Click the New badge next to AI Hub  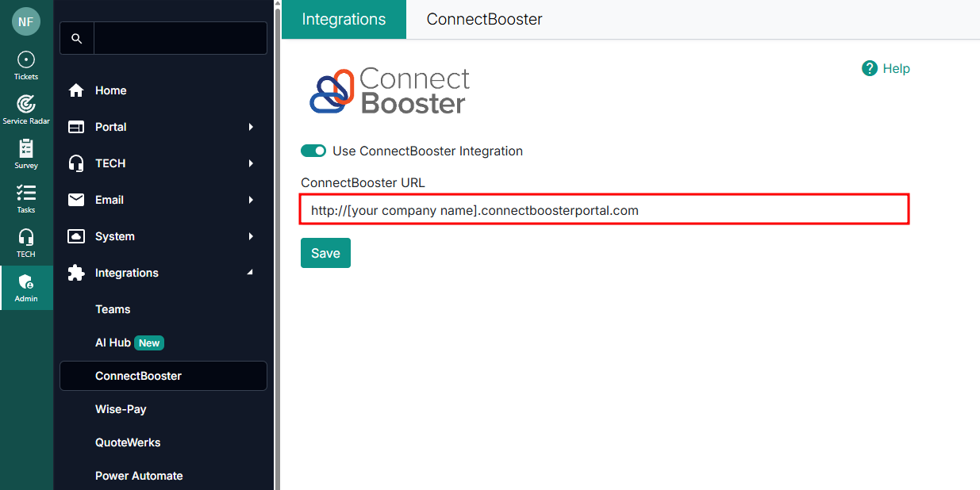point(149,343)
